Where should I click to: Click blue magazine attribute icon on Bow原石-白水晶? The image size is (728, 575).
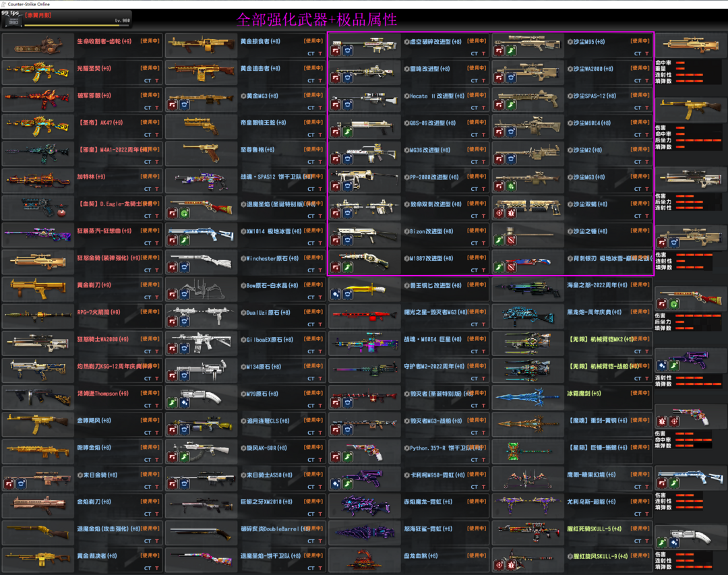pos(184,295)
